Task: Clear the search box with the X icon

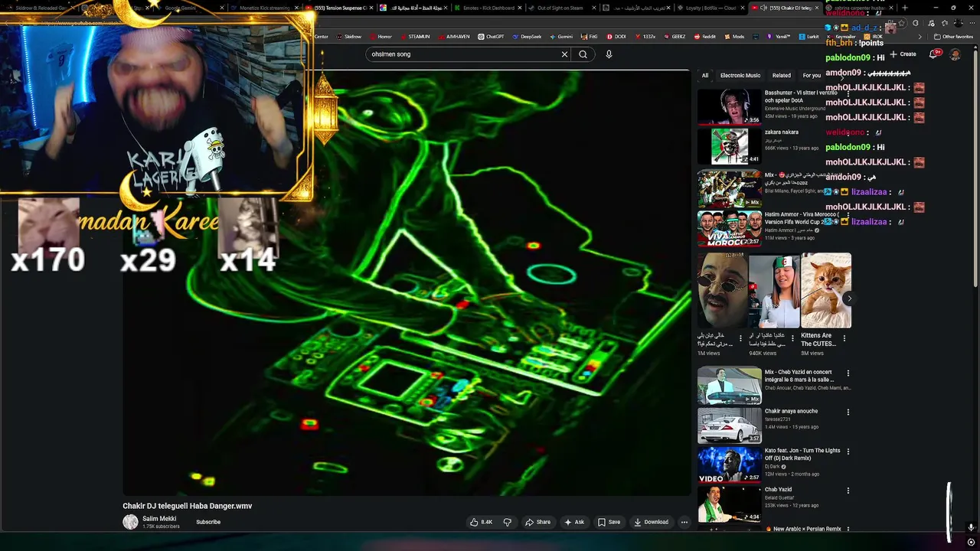Action: coord(564,54)
